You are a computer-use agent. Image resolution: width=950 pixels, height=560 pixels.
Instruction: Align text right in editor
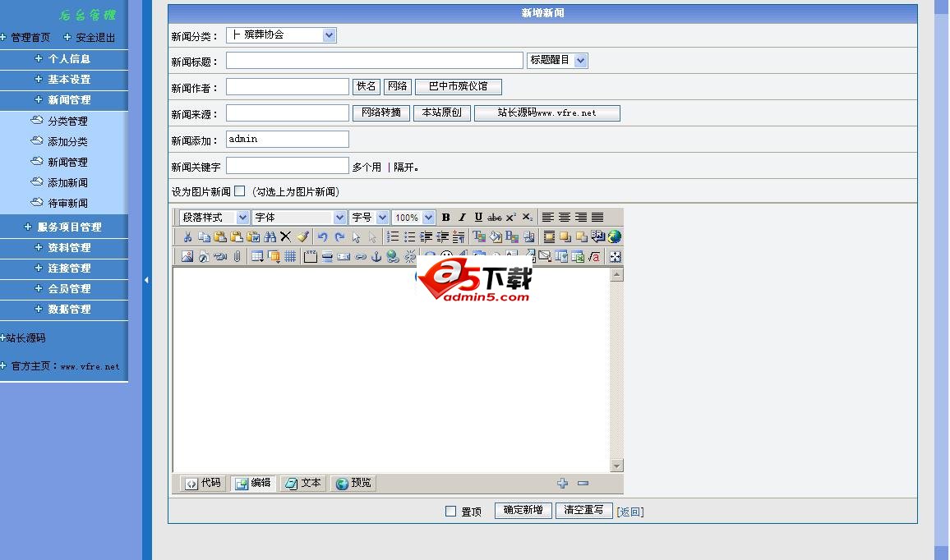tap(580, 218)
